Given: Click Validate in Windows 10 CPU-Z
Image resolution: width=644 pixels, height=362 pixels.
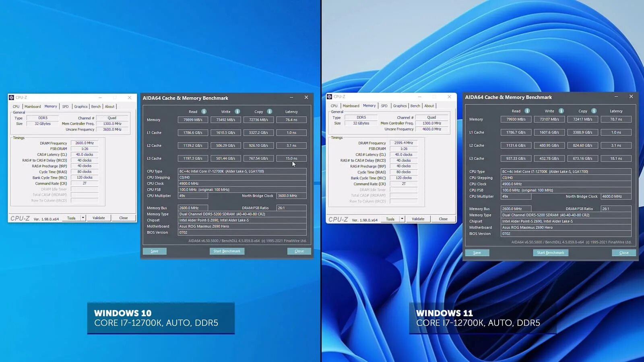Looking at the screenshot, I should click(x=99, y=218).
